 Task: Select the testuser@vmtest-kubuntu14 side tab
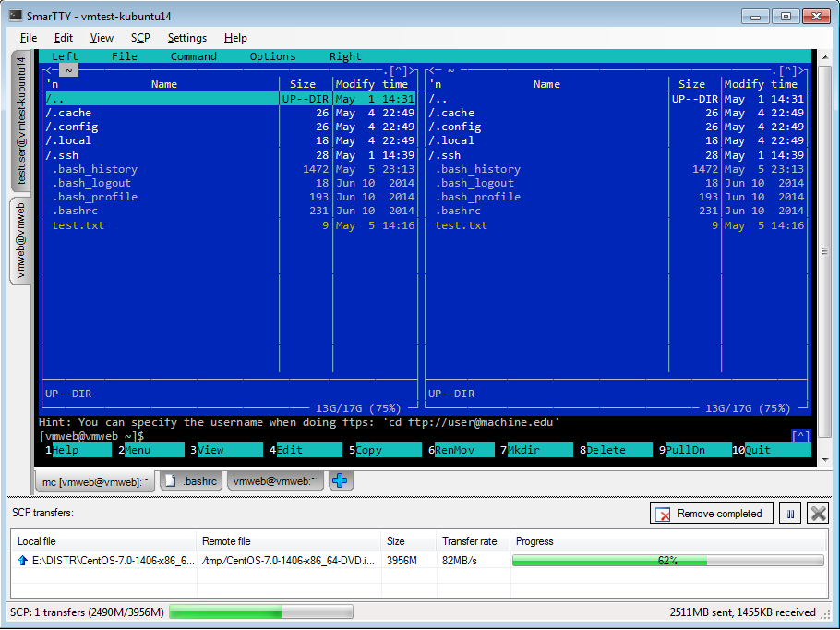pos(21,121)
